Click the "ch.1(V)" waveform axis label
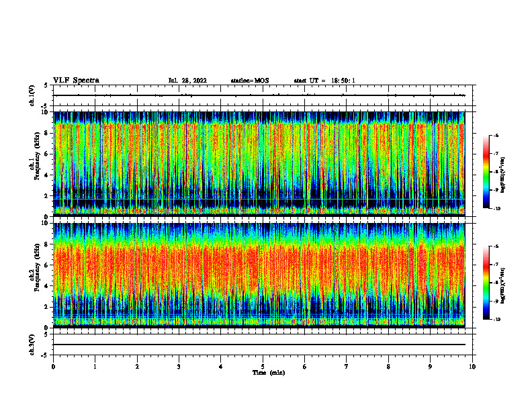 pos(32,95)
